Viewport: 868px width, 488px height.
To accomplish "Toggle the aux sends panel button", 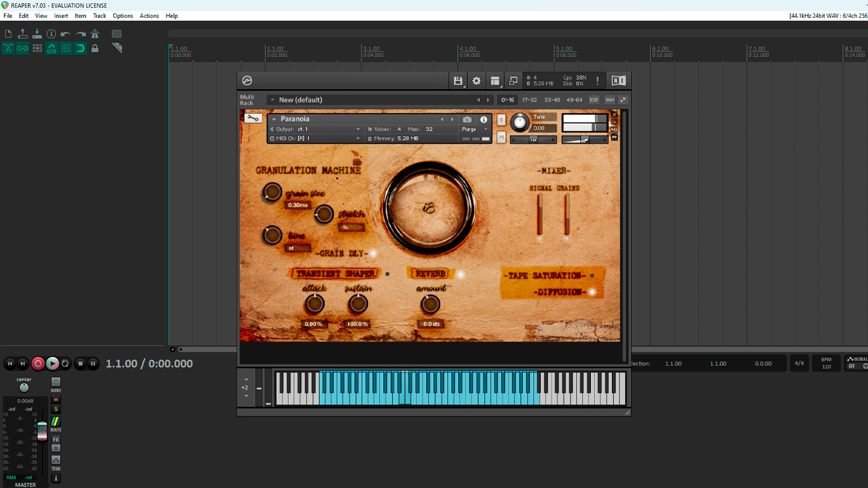I will (609, 100).
